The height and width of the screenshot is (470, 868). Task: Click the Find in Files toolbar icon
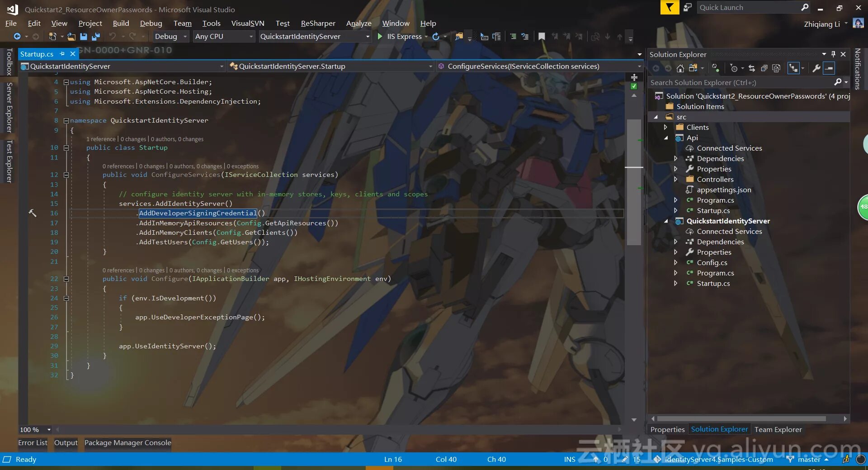(x=459, y=37)
